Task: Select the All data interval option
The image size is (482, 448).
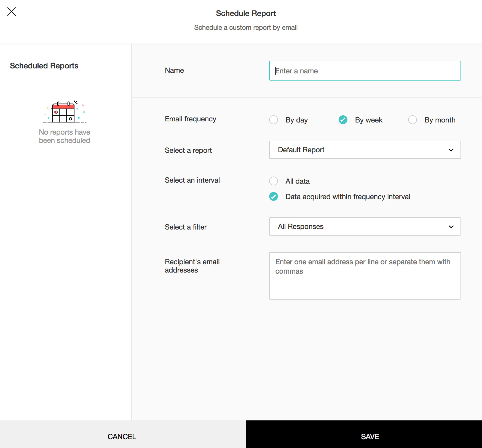Action: click(274, 181)
